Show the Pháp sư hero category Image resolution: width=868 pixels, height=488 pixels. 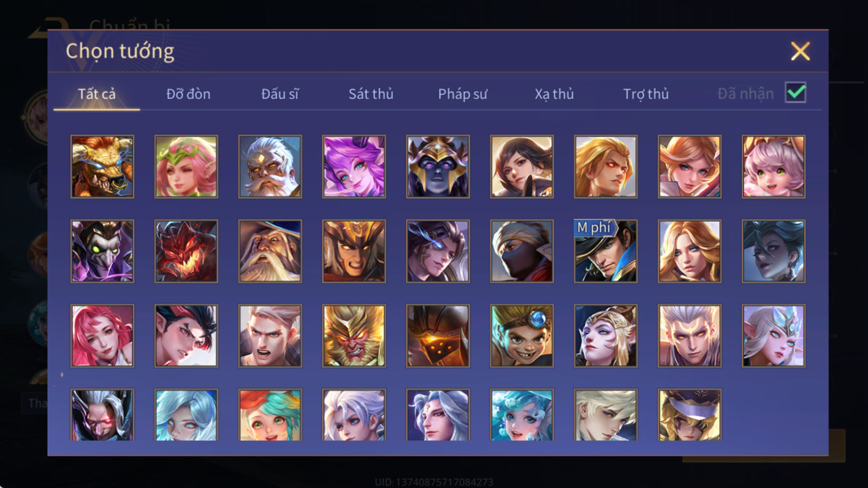click(x=463, y=94)
